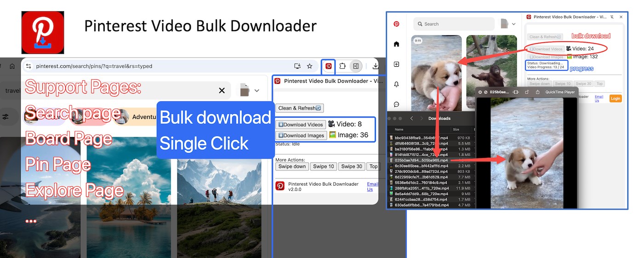Click the browser home icon beside address bar
This screenshot has height=258, width=644.
pyautogui.click(x=12, y=66)
